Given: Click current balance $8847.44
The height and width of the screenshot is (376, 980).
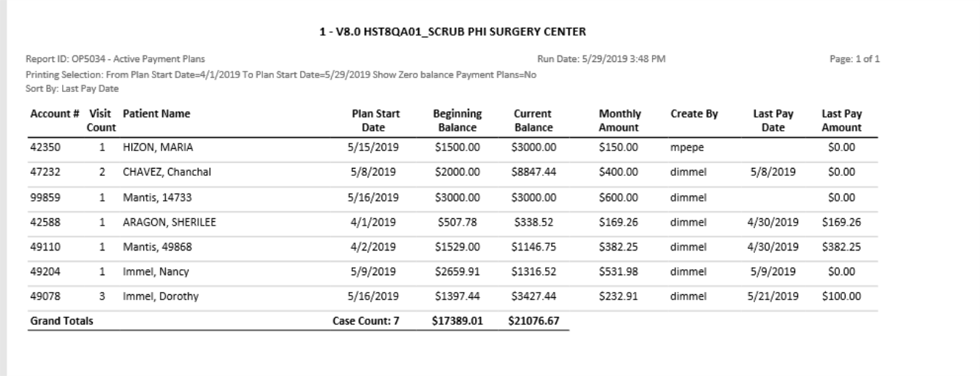Looking at the screenshot, I should (x=533, y=172).
